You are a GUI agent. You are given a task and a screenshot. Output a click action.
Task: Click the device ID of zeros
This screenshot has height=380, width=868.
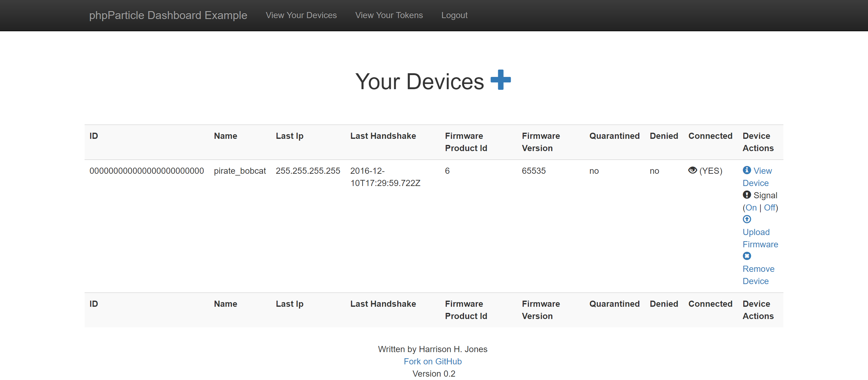[x=147, y=171]
